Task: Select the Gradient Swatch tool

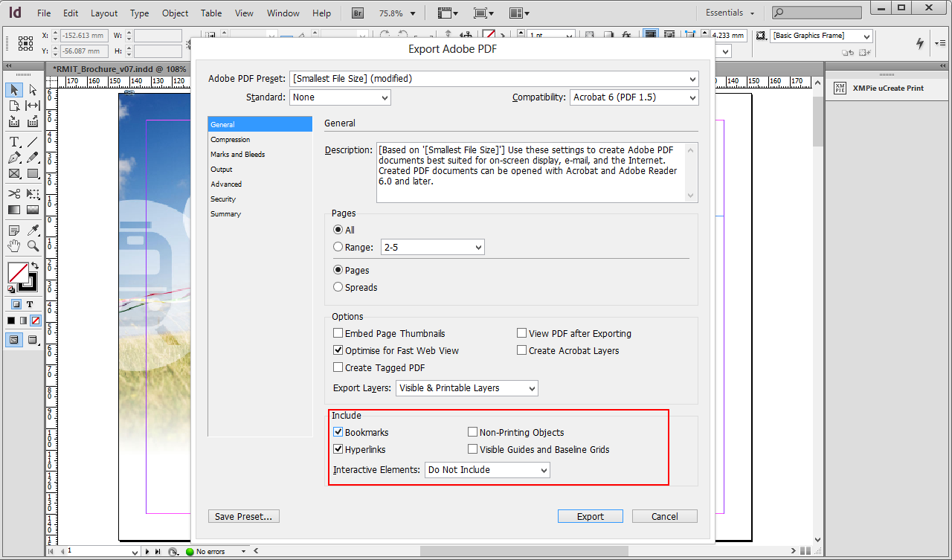Action: click(x=13, y=210)
